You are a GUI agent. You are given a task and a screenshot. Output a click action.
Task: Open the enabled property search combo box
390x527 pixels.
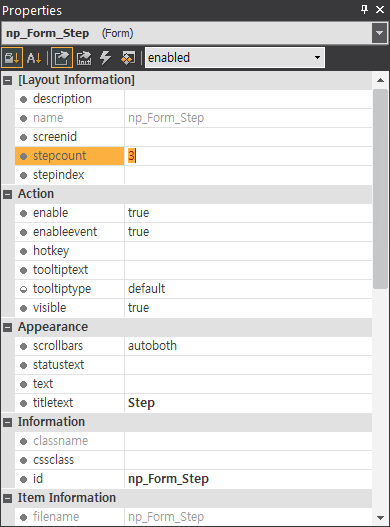pyautogui.click(x=235, y=58)
